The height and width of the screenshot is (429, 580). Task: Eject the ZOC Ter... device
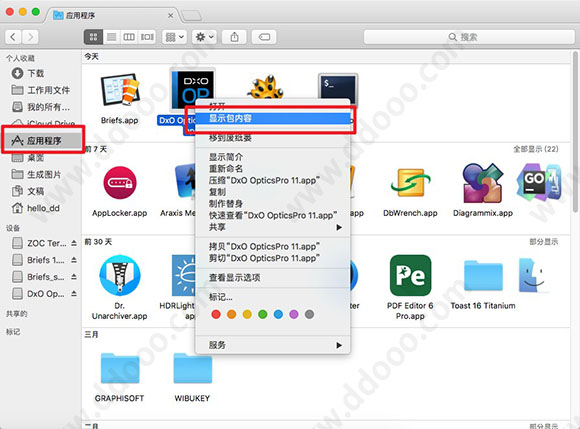pos(74,243)
